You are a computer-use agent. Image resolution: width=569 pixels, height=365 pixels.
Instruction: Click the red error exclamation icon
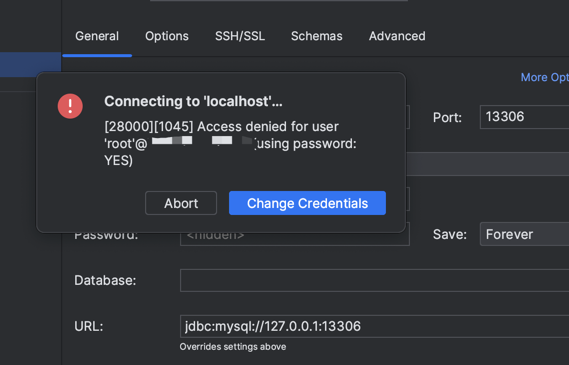70,106
